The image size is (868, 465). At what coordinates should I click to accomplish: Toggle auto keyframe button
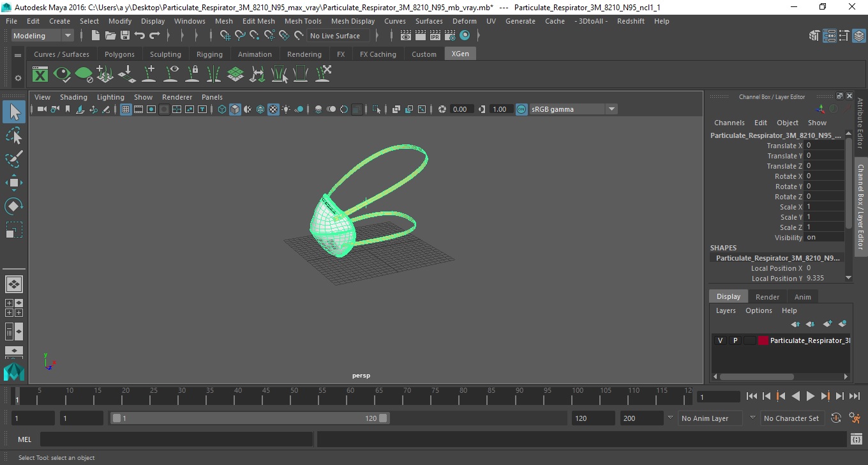[x=836, y=418]
